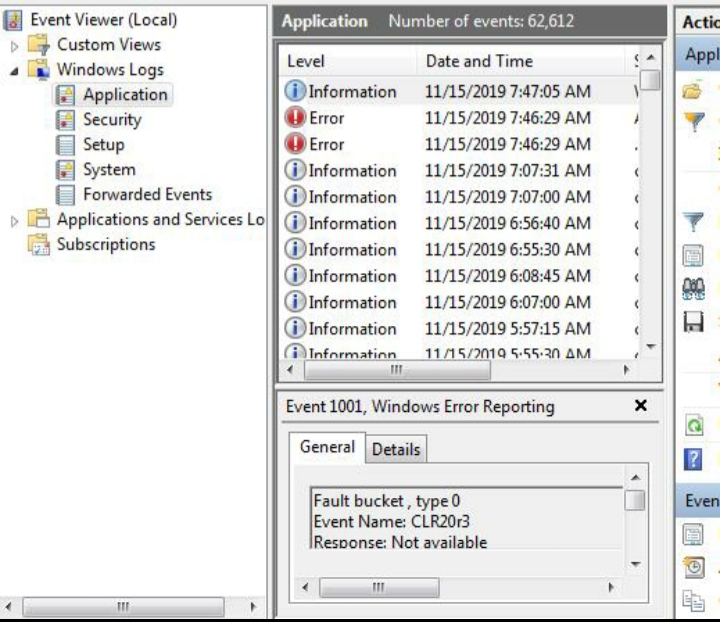Select Event Viewer (Local) root node
Image resolution: width=720 pixels, height=622 pixels.
click(103, 20)
